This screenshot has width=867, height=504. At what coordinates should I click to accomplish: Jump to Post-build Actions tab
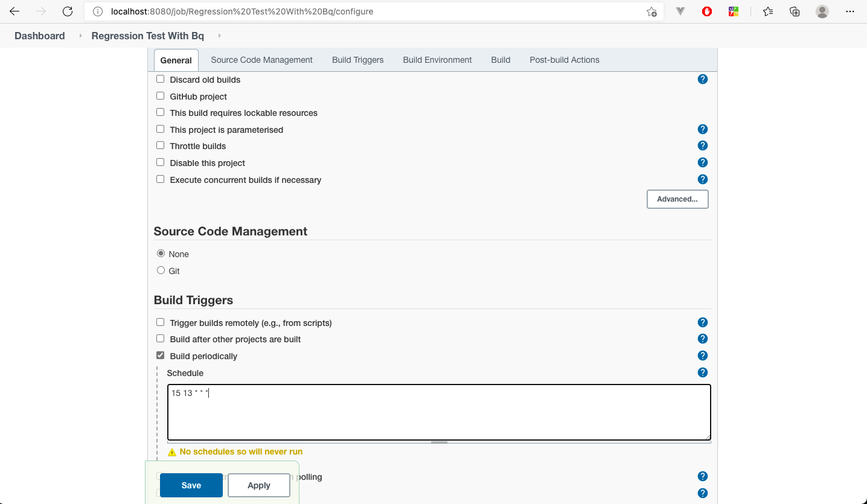[565, 60]
